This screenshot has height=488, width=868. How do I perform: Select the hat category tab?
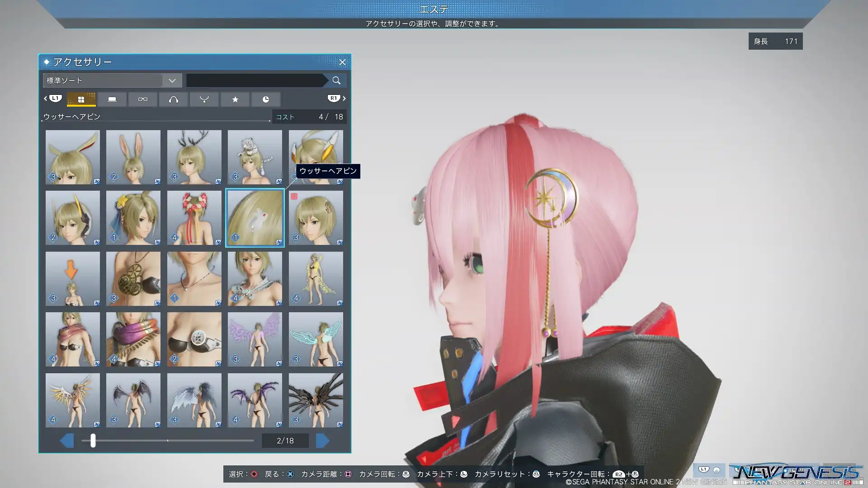[112, 99]
